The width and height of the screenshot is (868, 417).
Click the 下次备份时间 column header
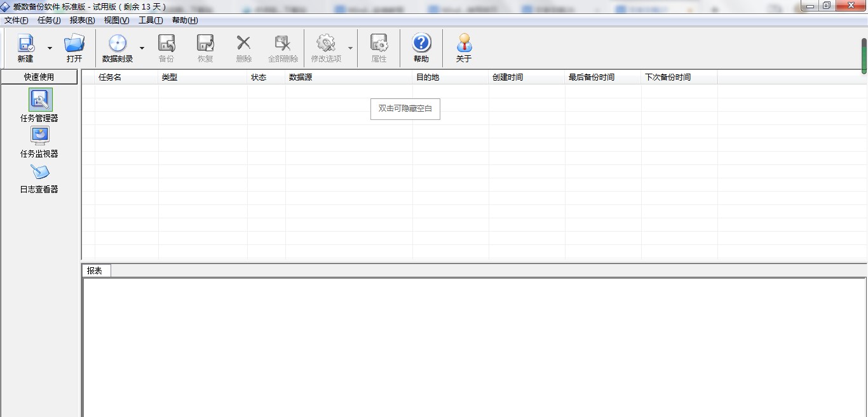(x=679, y=77)
